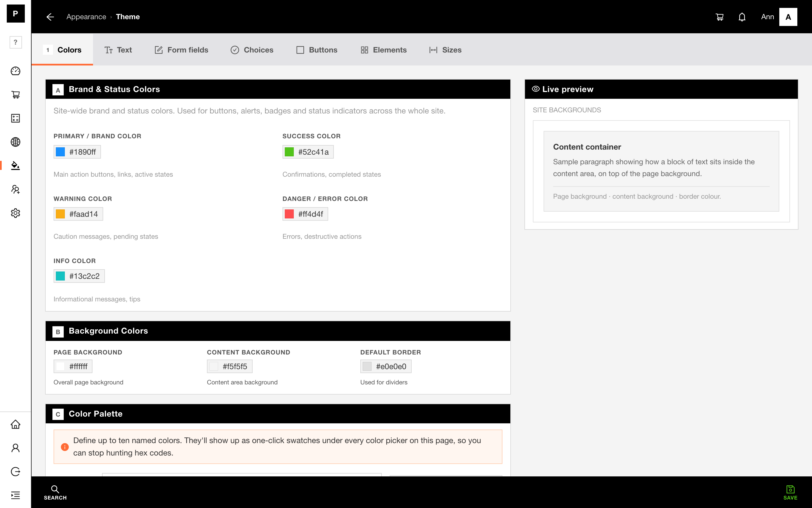Toggle the sidebar menu expand icon
Screen dimensions: 812x508
(x=16, y=495)
